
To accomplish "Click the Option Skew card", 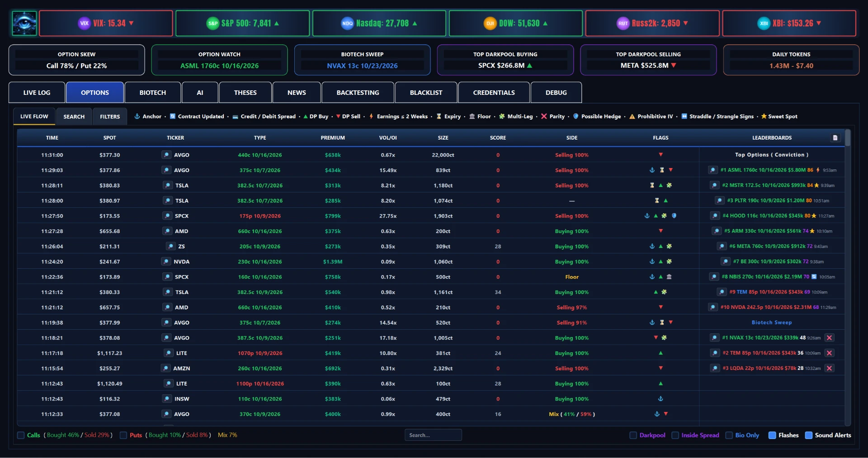I will click(76, 60).
